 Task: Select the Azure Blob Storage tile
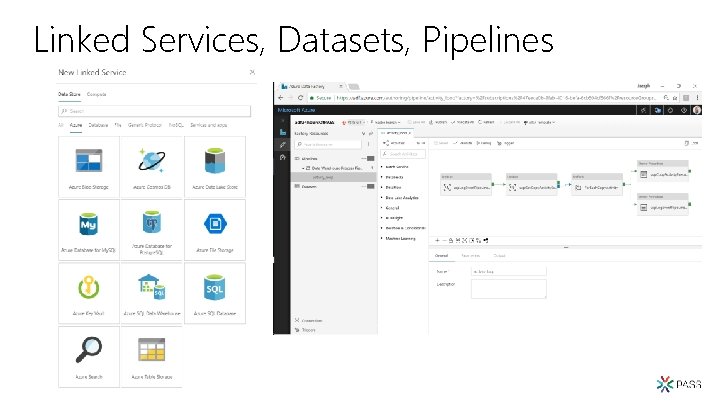pos(89,167)
